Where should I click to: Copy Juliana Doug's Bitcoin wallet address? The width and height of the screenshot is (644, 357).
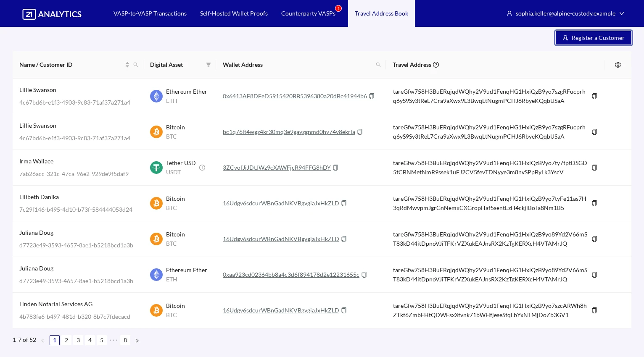click(x=344, y=239)
